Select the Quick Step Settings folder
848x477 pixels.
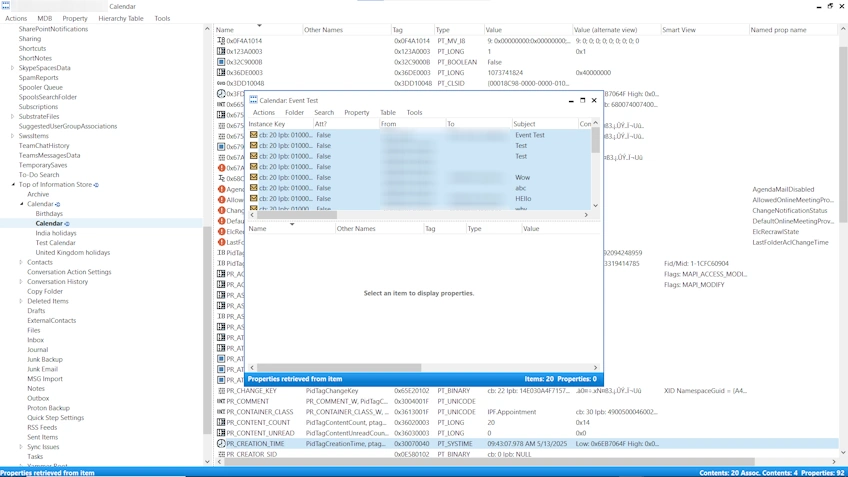(56, 418)
